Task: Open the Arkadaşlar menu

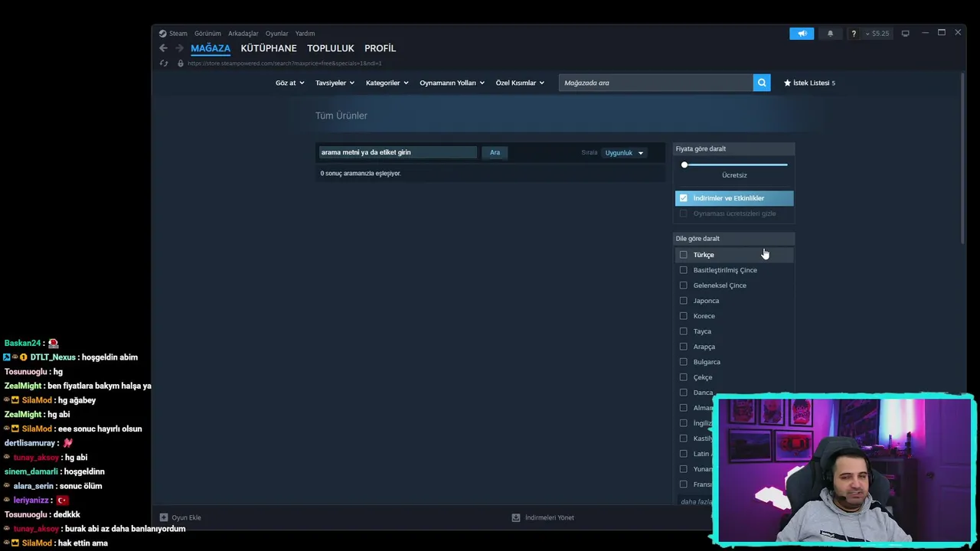Action: click(243, 34)
